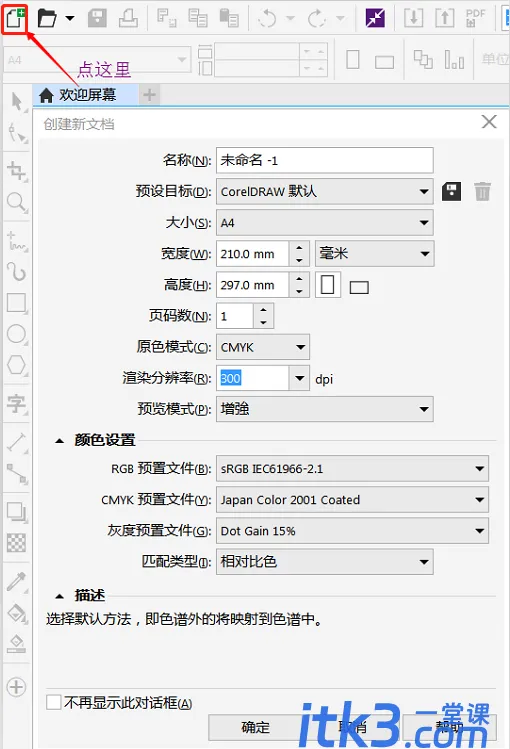Set landscape orientation in the dialog
Image resolution: width=510 pixels, height=749 pixels.
359,287
